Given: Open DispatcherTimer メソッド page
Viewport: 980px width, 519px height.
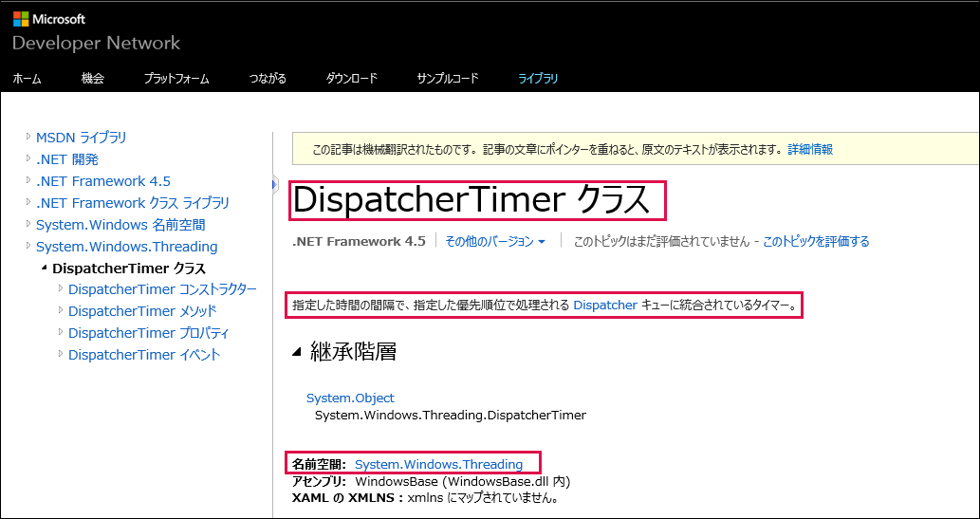Looking at the screenshot, I should [x=143, y=311].
